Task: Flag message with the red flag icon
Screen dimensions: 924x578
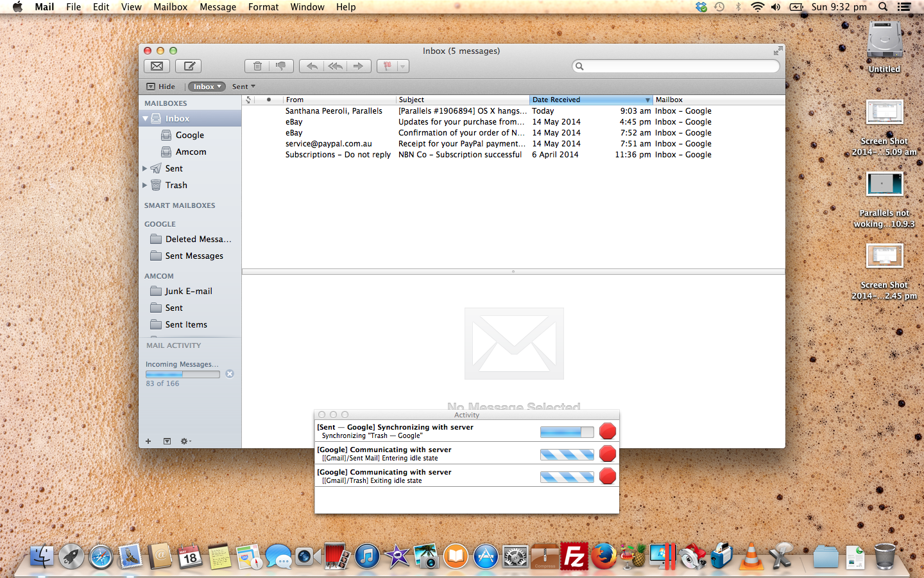Action: pyautogui.click(x=387, y=66)
